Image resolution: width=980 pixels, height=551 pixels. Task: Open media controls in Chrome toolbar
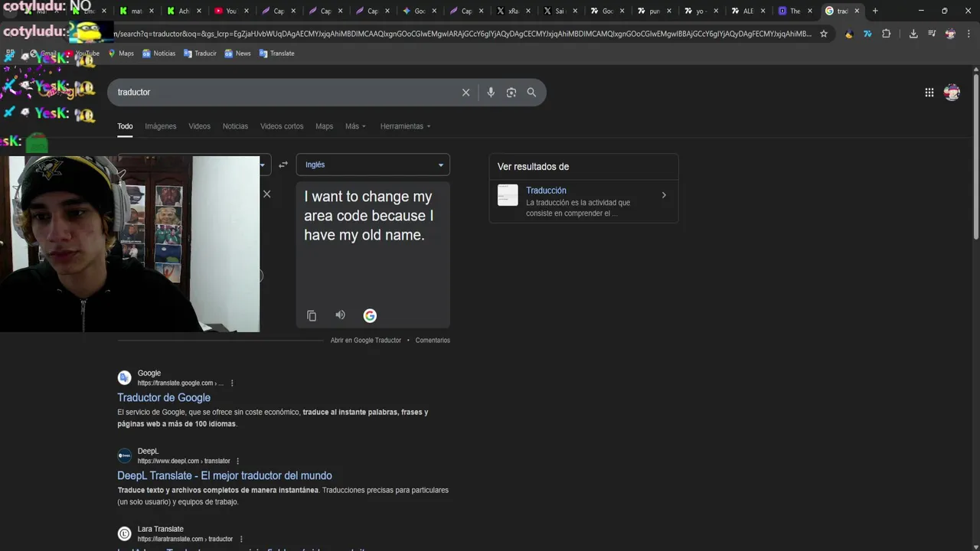tap(932, 34)
